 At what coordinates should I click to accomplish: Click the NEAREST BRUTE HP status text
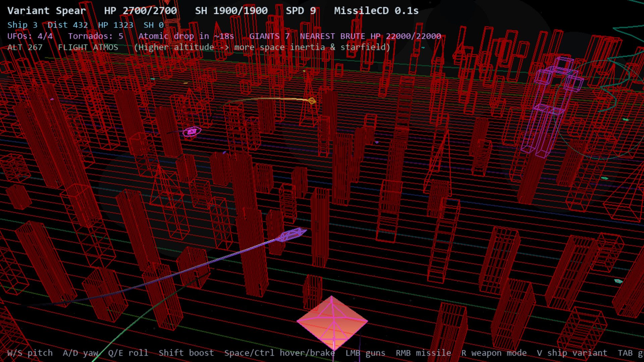coord(370,36)
